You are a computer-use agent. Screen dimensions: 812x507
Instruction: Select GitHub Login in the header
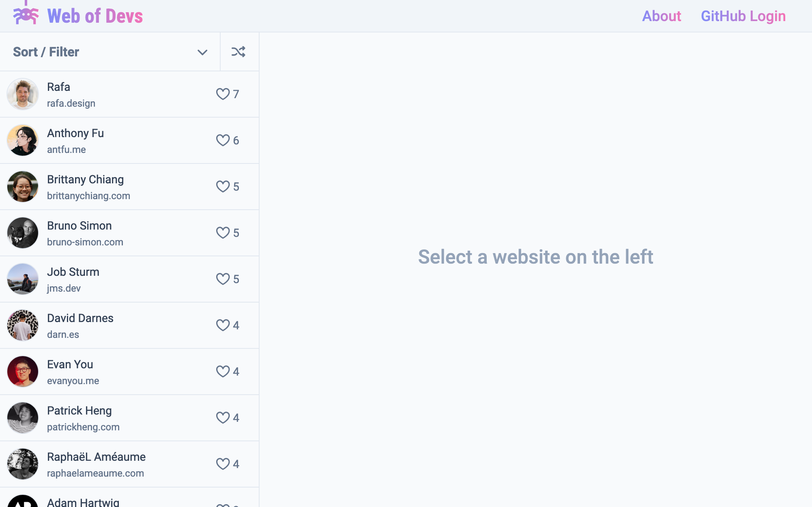point(743,16)
